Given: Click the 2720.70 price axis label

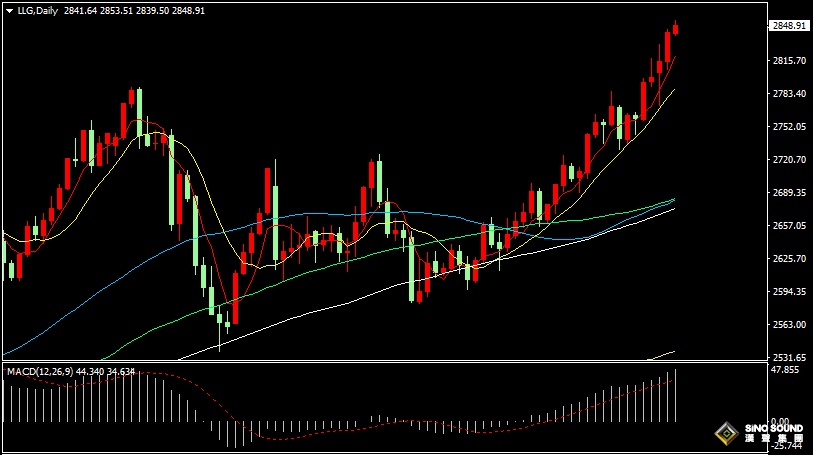Looking at the screenshot, I should point(789,160).
